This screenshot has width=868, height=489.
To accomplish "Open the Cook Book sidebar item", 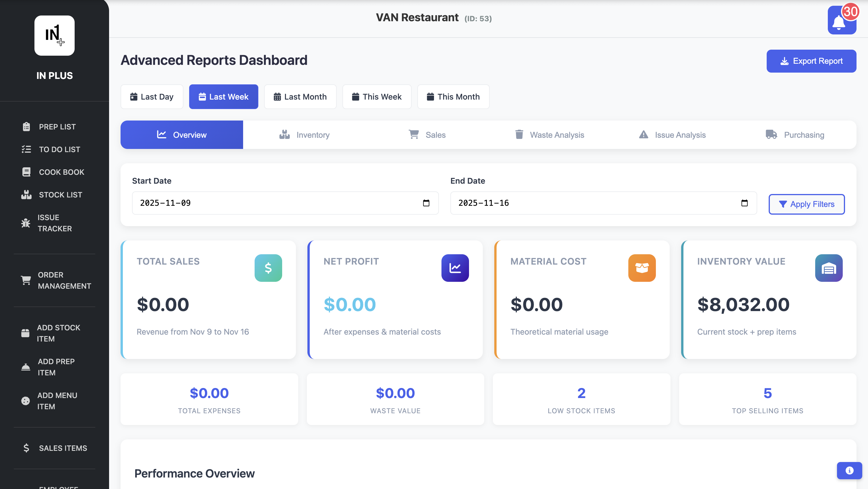I will click(61, 172).
